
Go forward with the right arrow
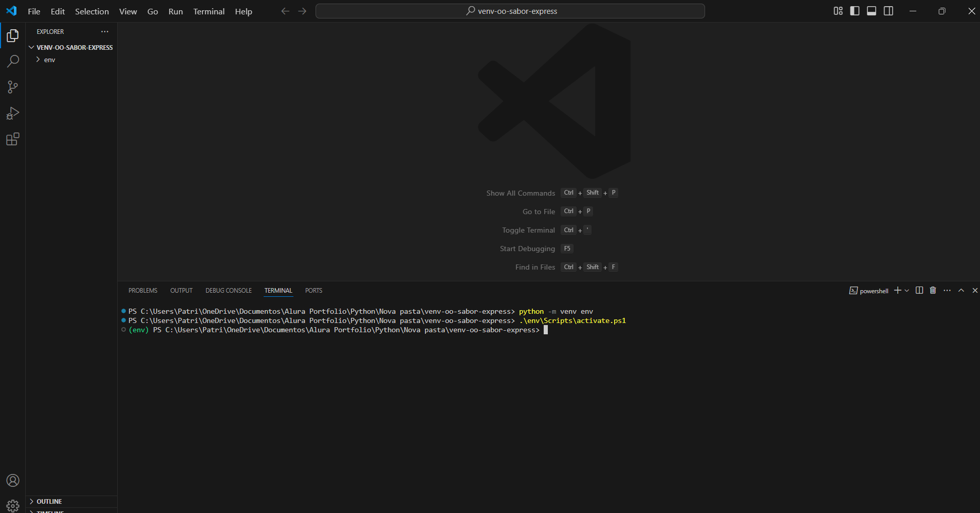click(x=302, y=11)
